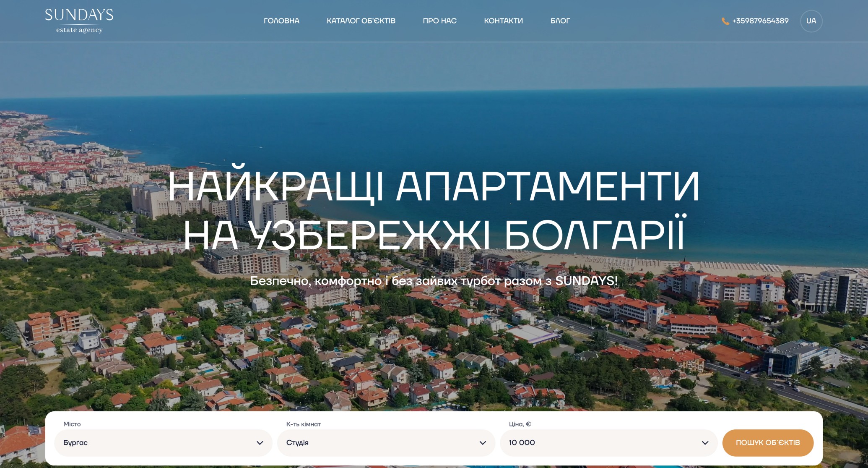
Task: Navigate to БЛОГ
Action: click(x=560, y=21)
